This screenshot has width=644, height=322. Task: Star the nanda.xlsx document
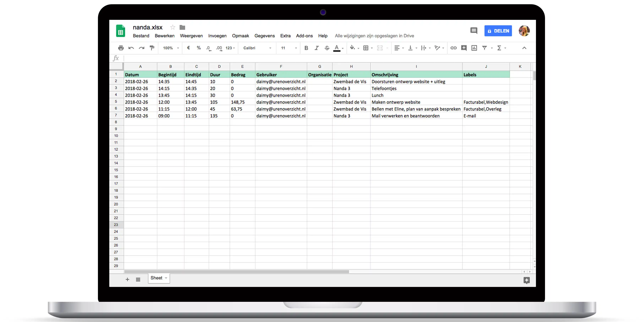point(172,27)
